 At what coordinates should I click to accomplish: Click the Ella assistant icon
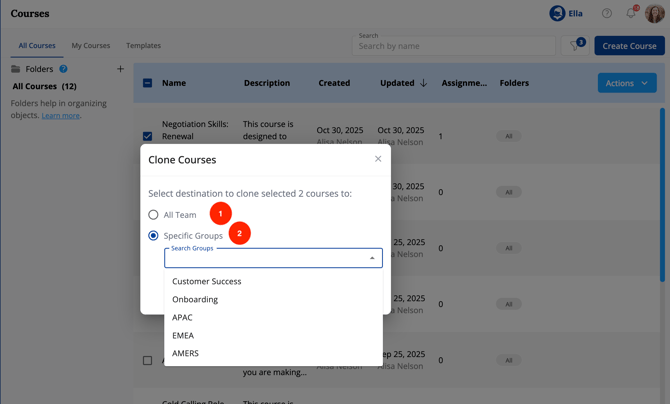[x=557, y=14]
